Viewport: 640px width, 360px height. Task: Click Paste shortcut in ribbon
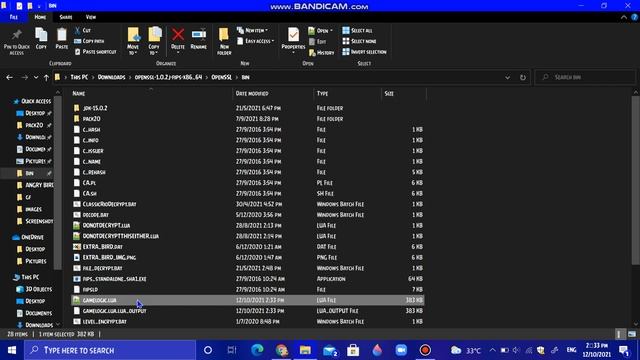(96, 52)
